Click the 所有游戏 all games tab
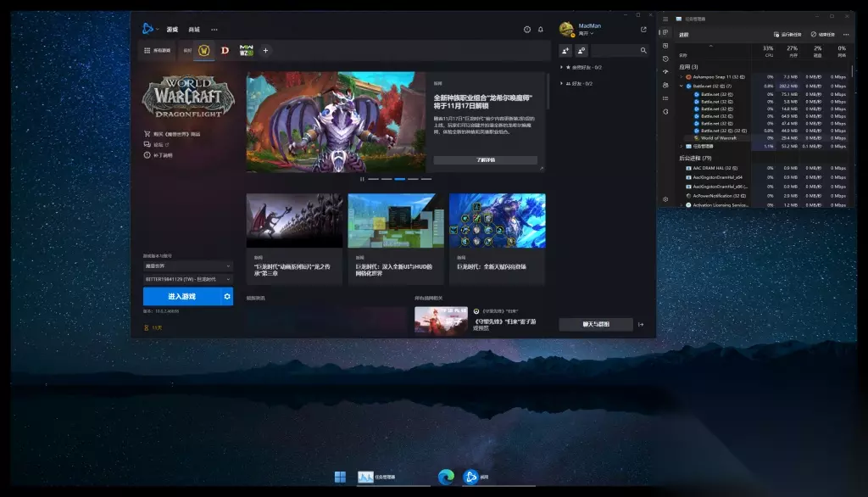 coord(159,51)
